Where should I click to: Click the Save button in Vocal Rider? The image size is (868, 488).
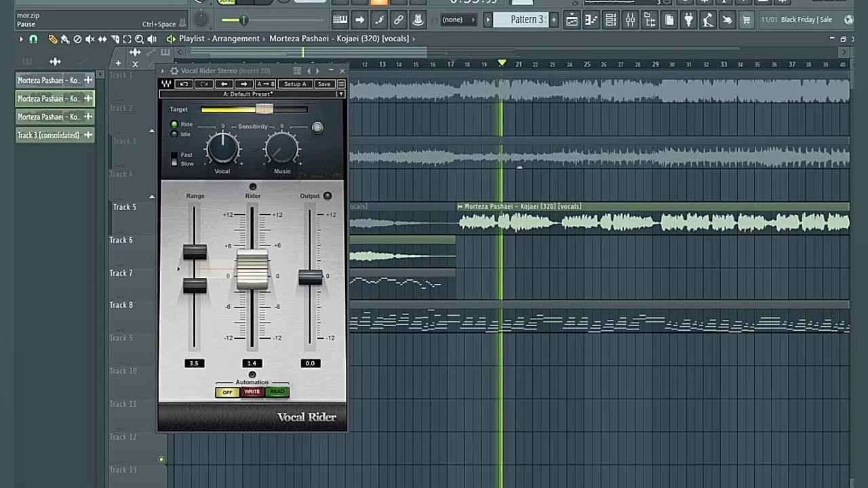point(324,84)
